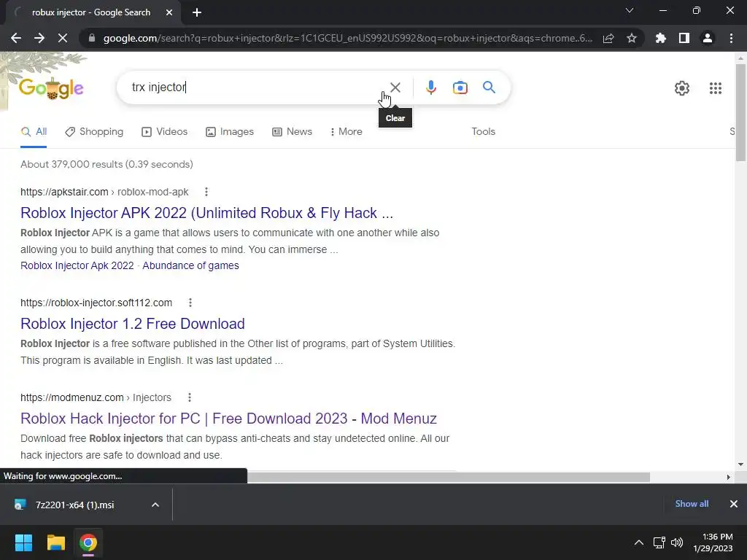Switch to the Images results tab
Viewport: 747px width, 560px height.
tap(230, 132)
